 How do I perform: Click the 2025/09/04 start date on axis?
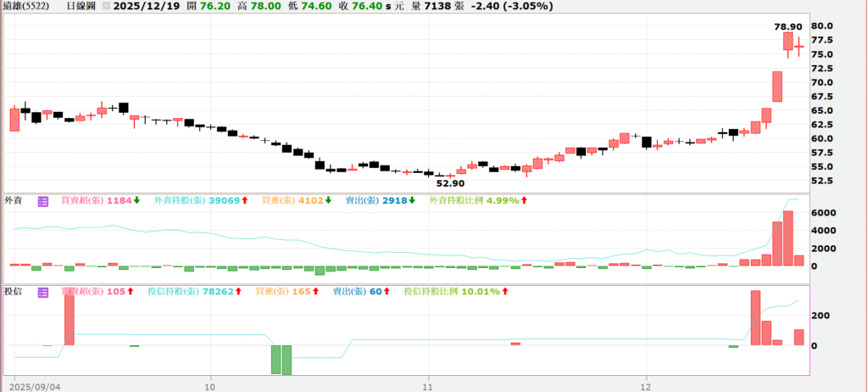click(36, 384)
